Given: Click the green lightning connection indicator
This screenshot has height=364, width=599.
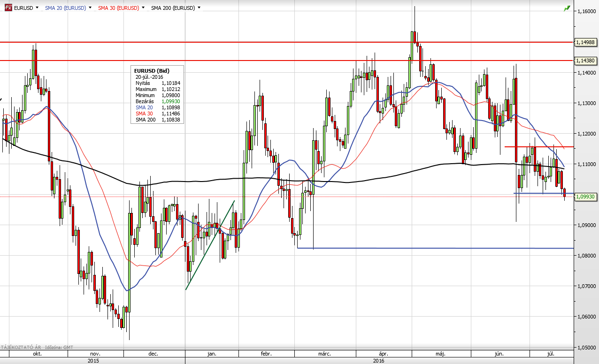Looking at the screenshot, I should click(567, 8).
